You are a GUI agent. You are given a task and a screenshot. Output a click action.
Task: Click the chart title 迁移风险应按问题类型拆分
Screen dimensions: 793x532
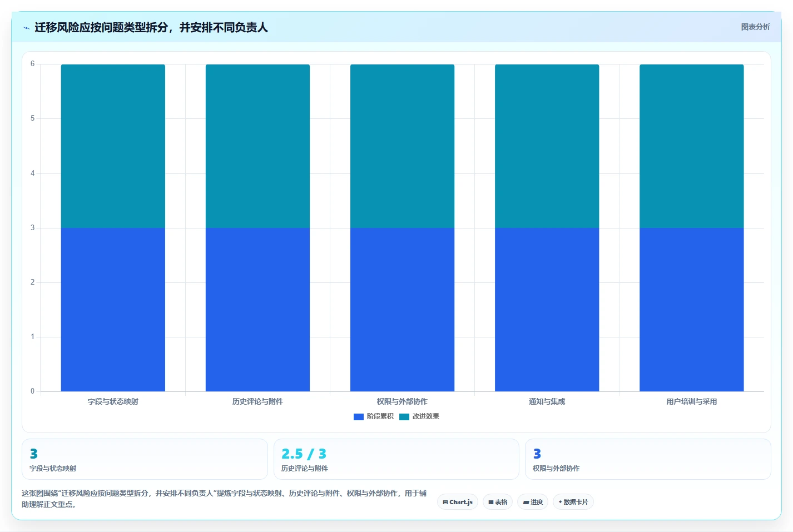coord(151,27)
